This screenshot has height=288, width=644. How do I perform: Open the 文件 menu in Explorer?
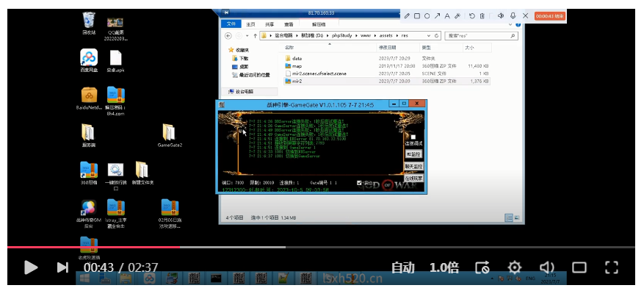point(231,24)
